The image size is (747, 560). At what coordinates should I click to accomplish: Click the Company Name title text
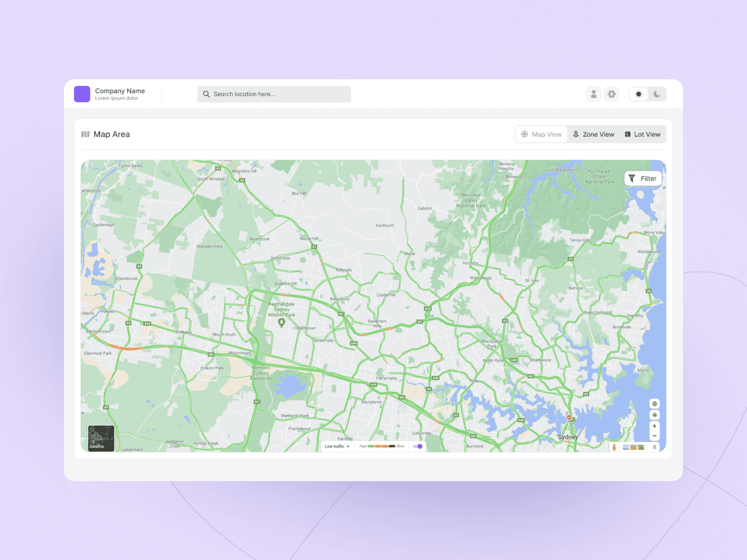coord(120,91)
